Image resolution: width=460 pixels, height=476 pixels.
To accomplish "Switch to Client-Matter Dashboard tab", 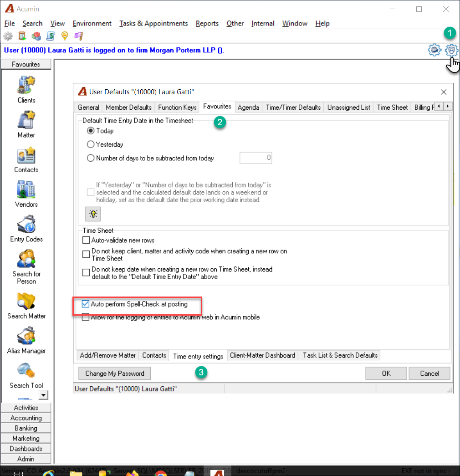I will pyautogui.click(x=263, y=355).
